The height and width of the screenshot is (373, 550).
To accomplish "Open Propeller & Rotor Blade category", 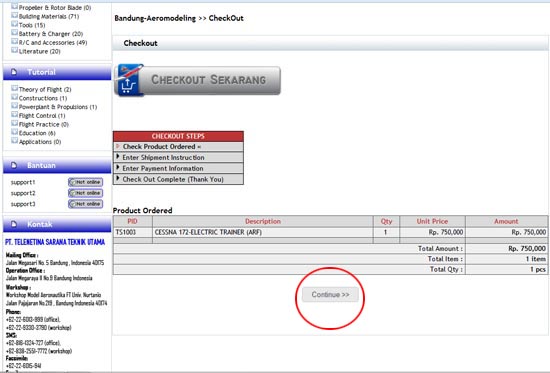I will click(55, 7).
